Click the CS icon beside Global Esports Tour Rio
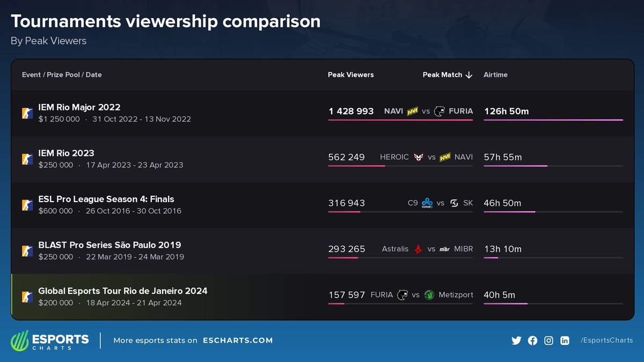644x362 pixels. (27, 297)
